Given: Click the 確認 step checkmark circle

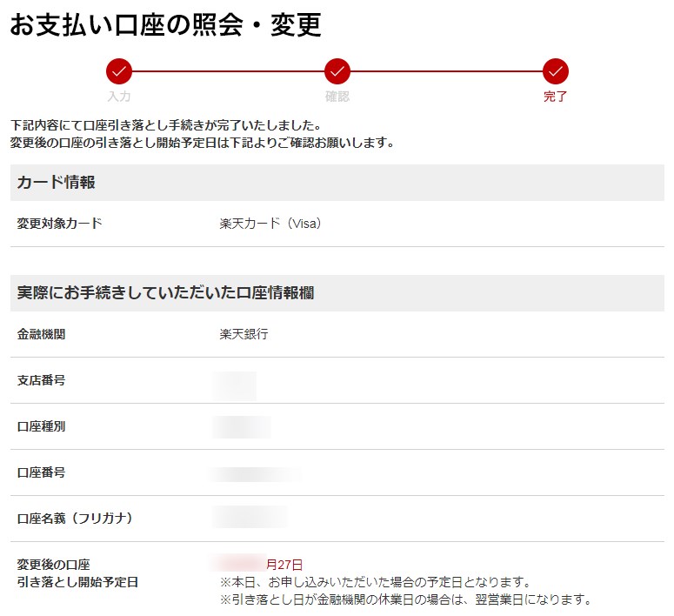Looking at the screenshot, I should click(337, 71).
